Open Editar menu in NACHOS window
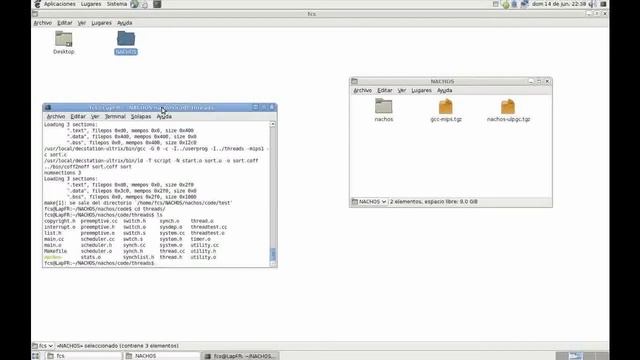Image resolution: width=640 pixels, height=360 pixels. tap(384, 90)
